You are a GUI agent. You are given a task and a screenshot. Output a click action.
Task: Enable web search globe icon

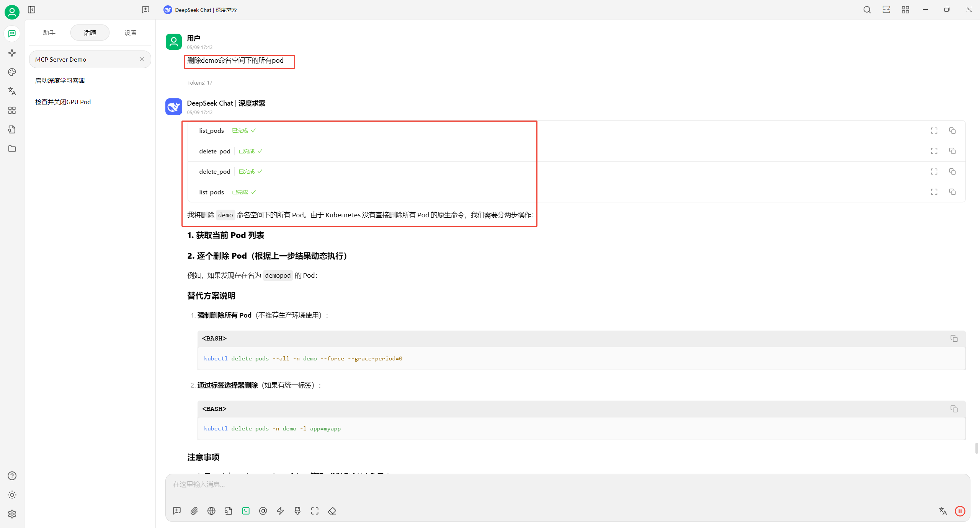(211, 511)
